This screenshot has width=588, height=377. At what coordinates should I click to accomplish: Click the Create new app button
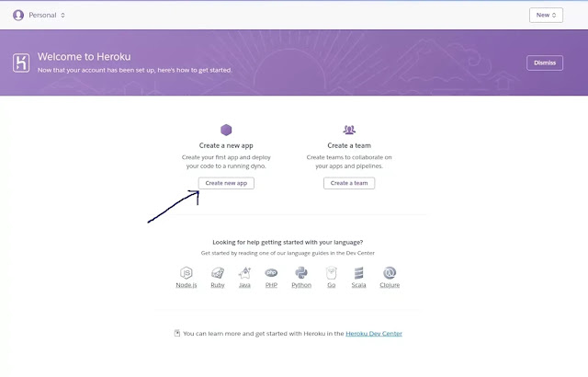(x=226, y=183)
